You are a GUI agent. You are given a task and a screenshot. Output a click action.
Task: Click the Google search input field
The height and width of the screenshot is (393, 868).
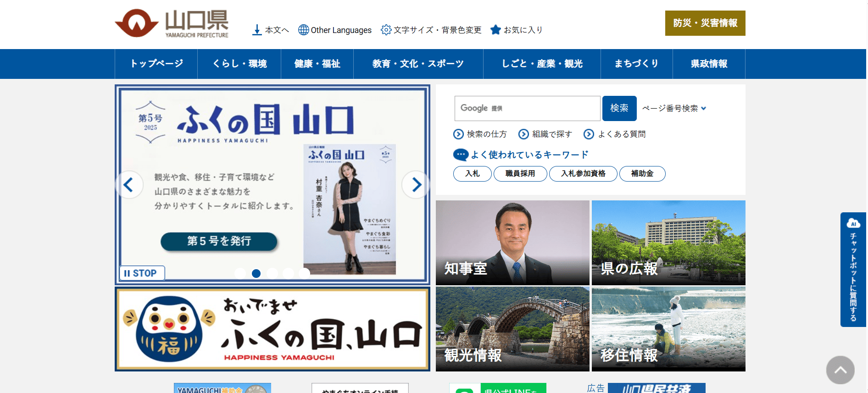tap(527, 108)
